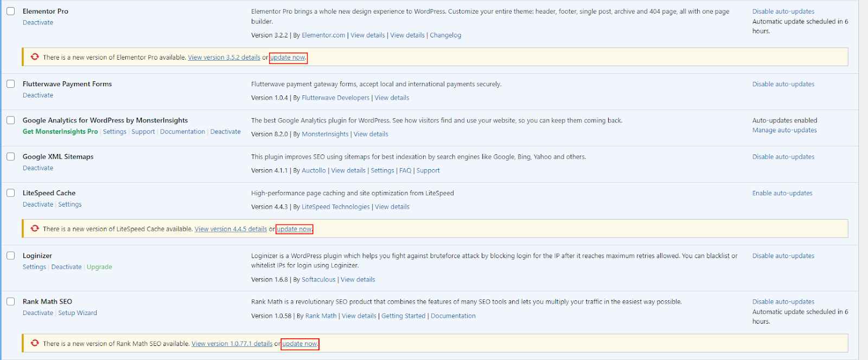The height and width of the screenshot is (360, 868).
Task: Click the Google XML Sitemaps plugin name
Action: pyautogui.click(x=58, y=157)
